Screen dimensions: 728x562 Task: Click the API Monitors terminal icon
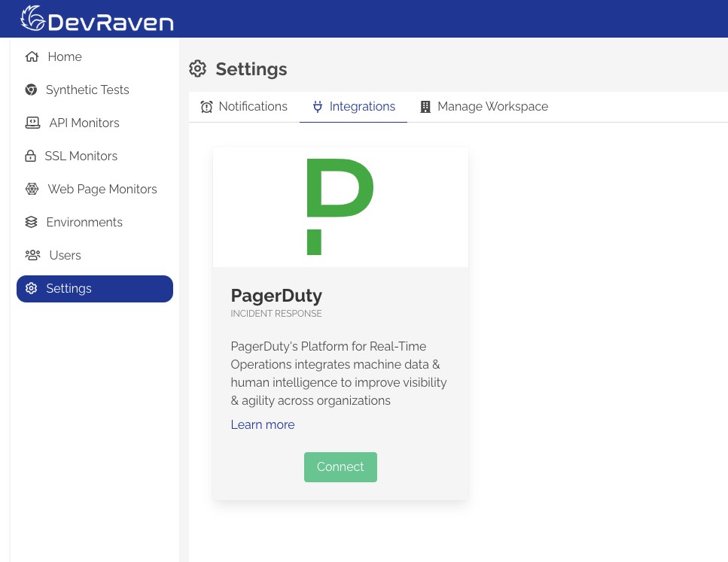(32, 123)
